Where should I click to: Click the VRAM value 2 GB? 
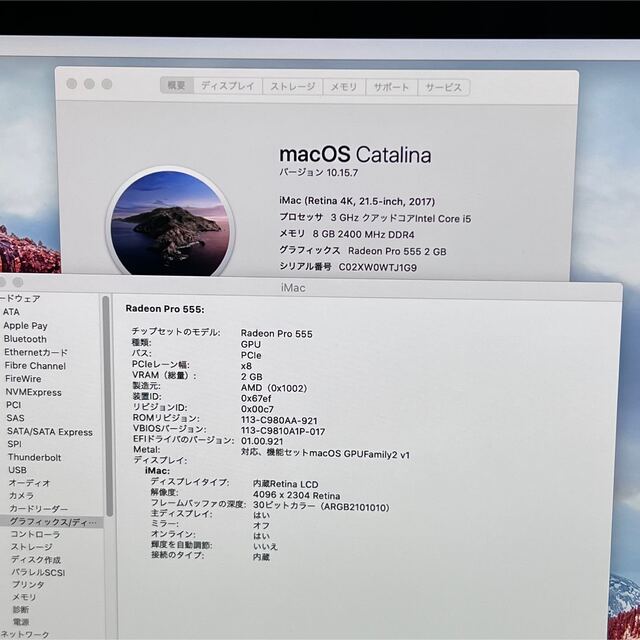[251, 377]
